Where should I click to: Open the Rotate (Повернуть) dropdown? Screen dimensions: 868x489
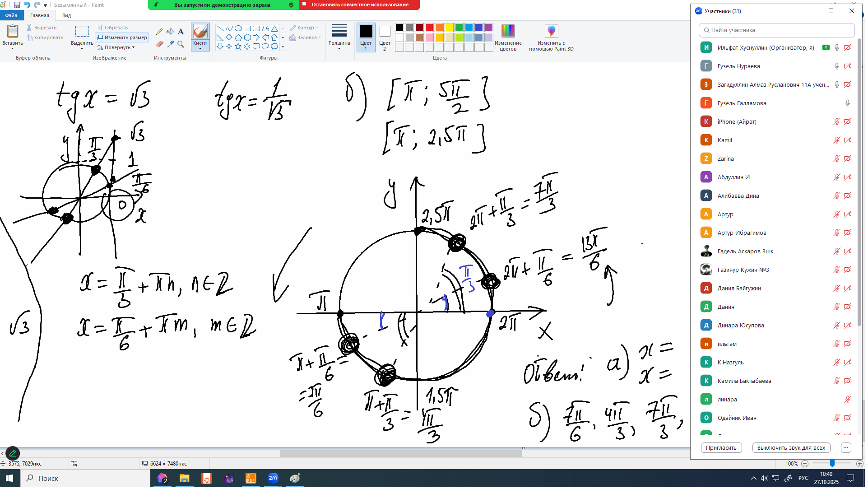[117, 48]
